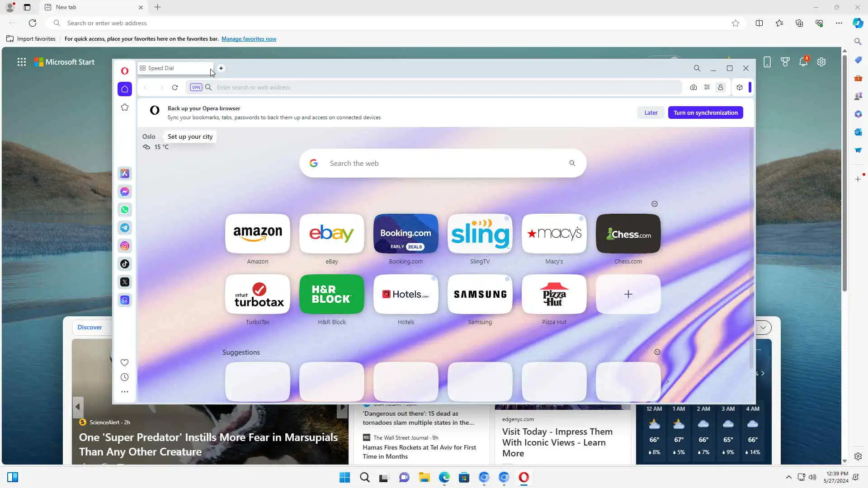Toggle the Opera VPN badge
Image resolution: width=868 pixels, height=488 pixels.
pos(196,87)
